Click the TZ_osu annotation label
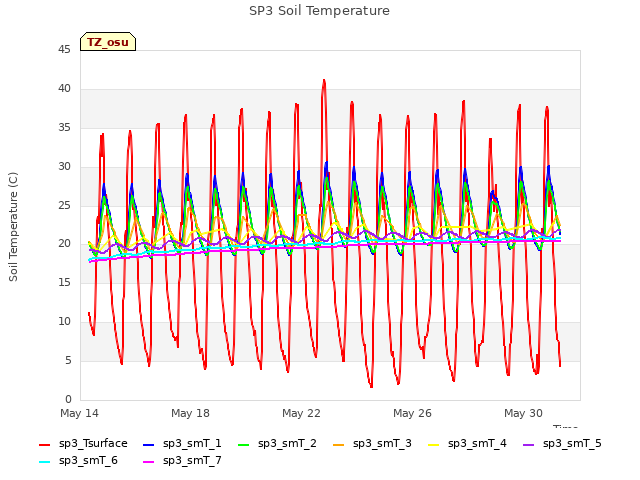640x480 pixels. tap(108, 42)
